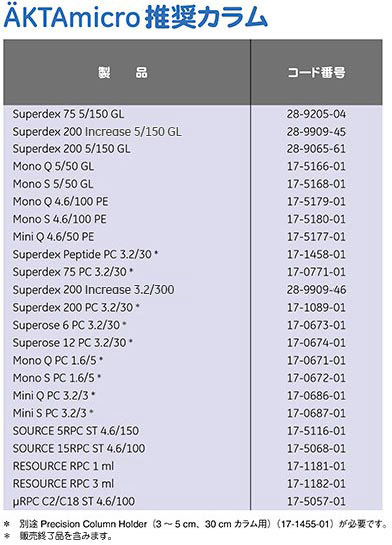Click Superose 6 PC 3.2/30 product

click(70, 325)
